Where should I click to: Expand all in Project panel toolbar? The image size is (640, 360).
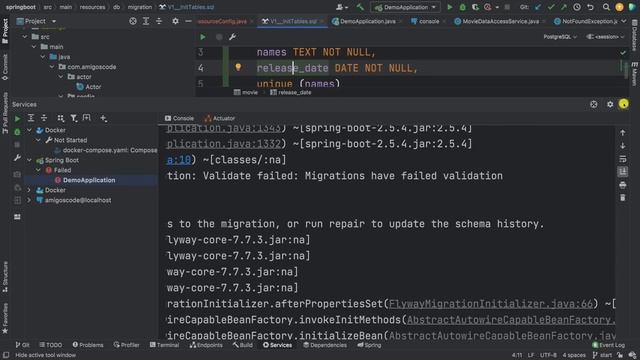146,21
